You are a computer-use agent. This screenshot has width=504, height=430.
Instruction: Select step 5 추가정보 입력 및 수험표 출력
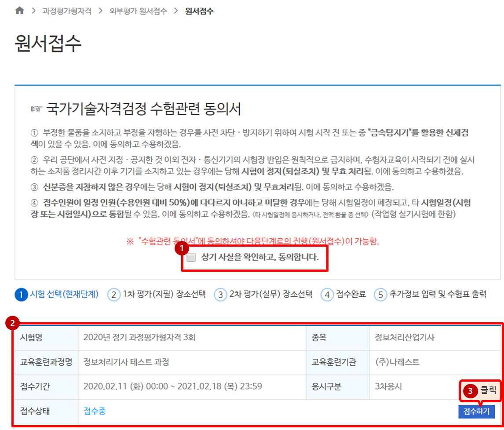[430, 294]
